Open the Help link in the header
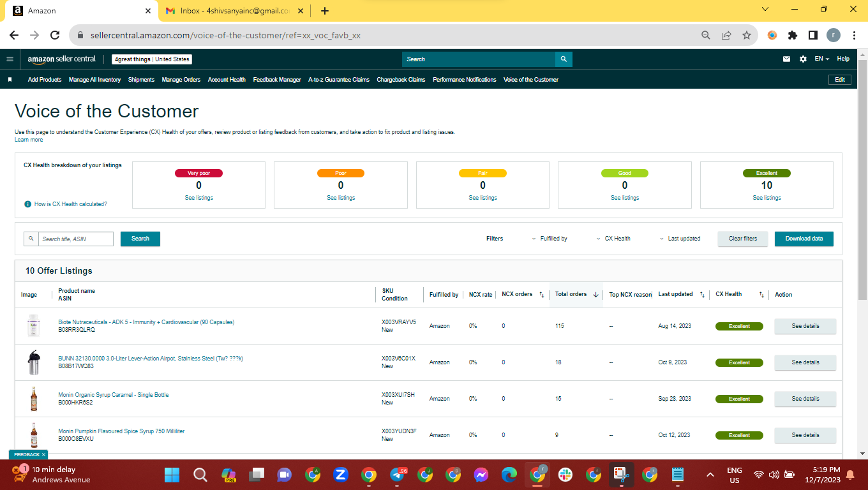868x490 pixels. [843, 59]
